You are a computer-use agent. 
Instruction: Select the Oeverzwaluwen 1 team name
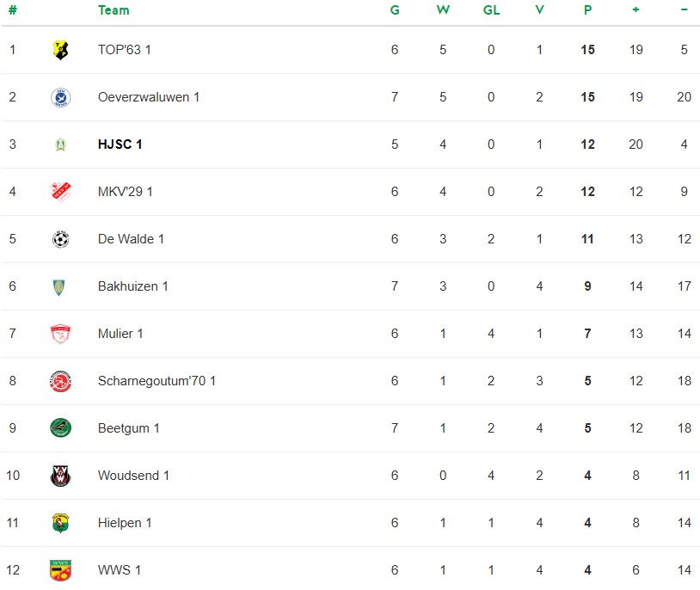149,97
